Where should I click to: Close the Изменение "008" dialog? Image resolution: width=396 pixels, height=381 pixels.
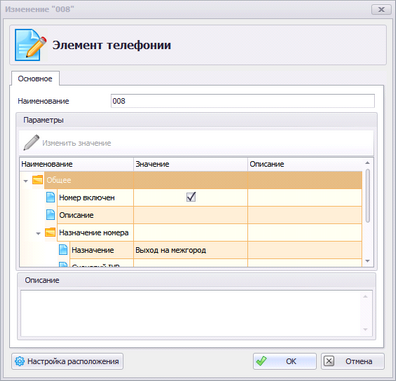(381, 9)
